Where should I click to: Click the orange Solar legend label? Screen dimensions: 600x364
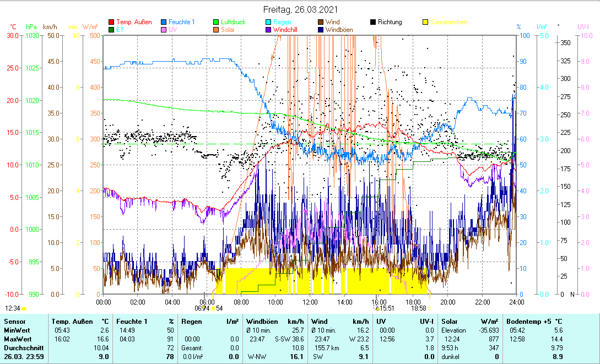click(228, 30)
